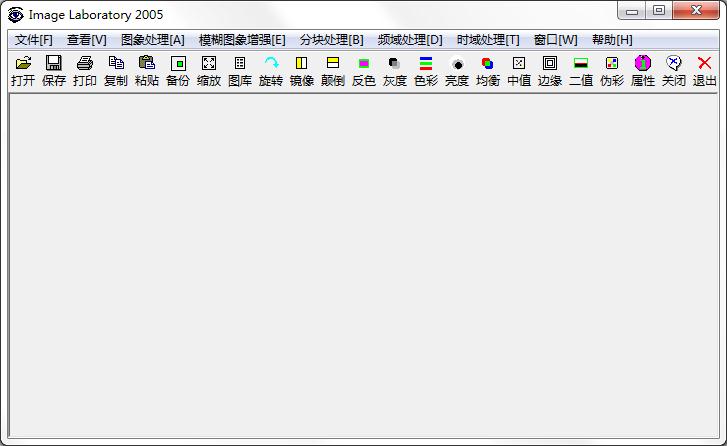Screen dimensions: 727x446
Task: Click the 二值 (Binarize) toolbar icon
Action: coord(581,63)
